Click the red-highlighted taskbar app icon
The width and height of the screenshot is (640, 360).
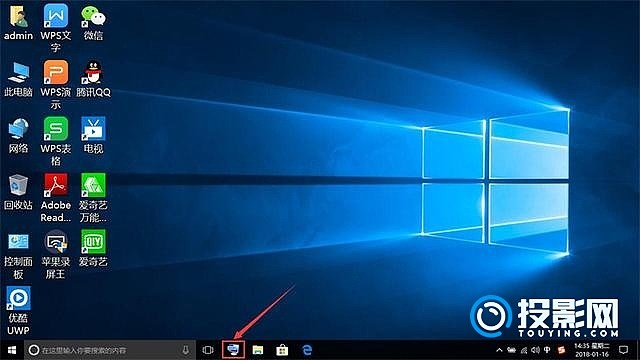point(233,350)
